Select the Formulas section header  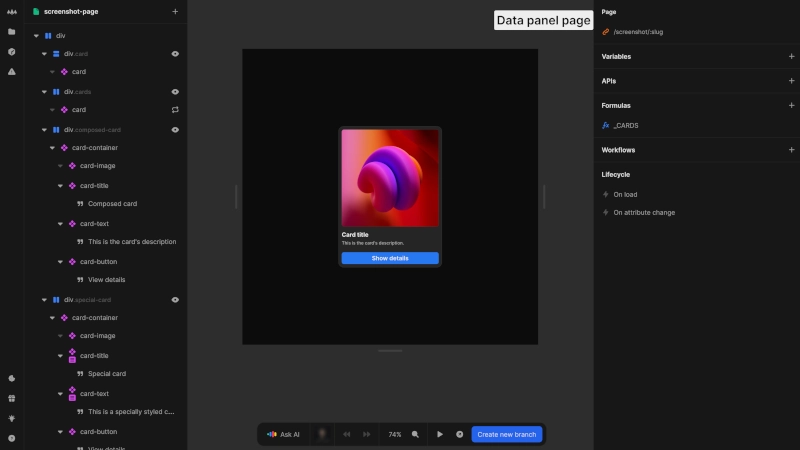(616, 105)
